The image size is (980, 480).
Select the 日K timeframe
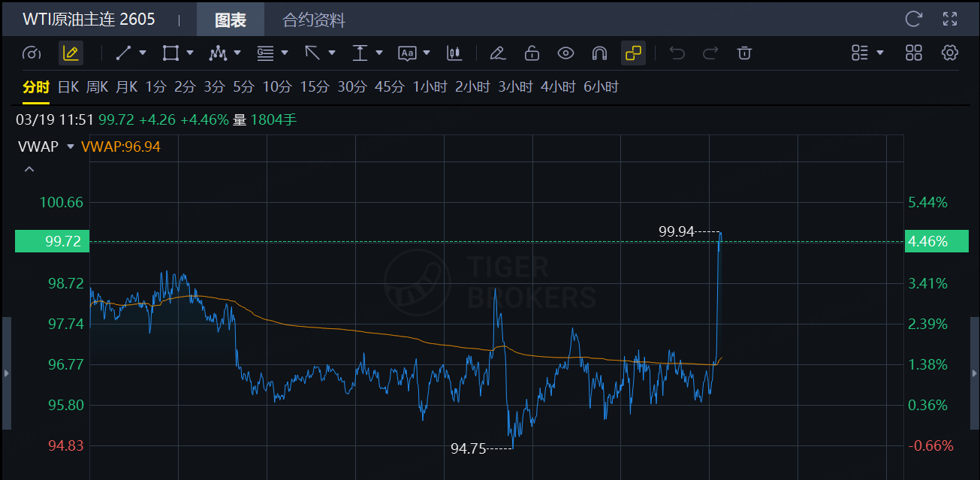pos(68,87)
